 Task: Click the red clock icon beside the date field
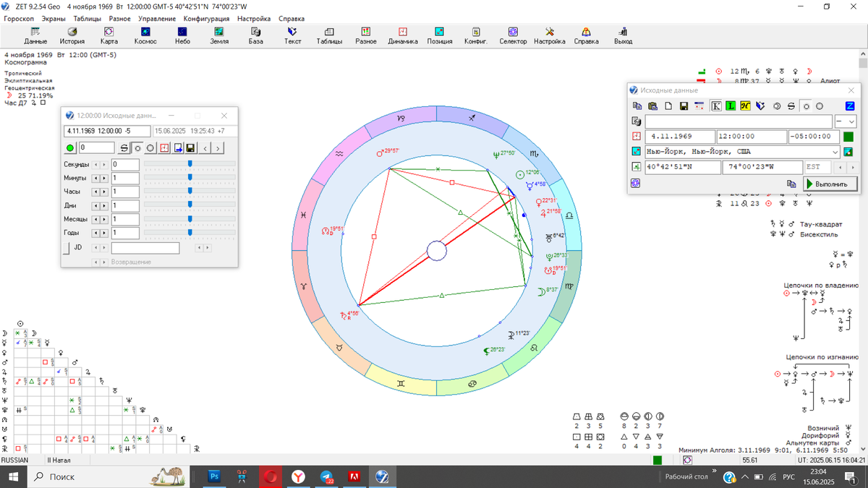tap(636, 136)
